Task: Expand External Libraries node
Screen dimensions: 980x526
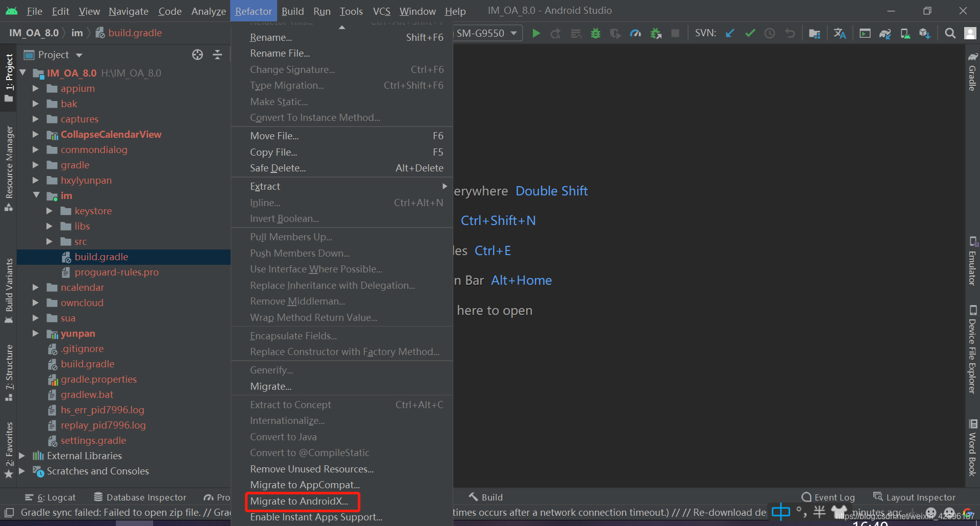Action: (22, 456)
